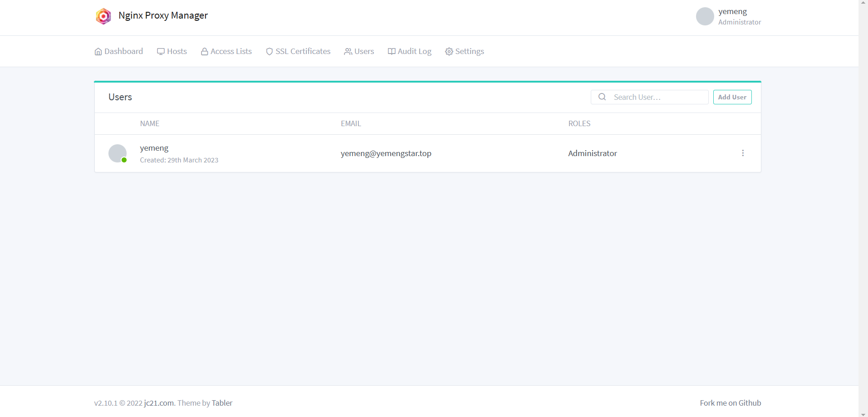Open the Fork me on Github link
868x417 pixels.
pyautogui.click(x=730, y=403)
